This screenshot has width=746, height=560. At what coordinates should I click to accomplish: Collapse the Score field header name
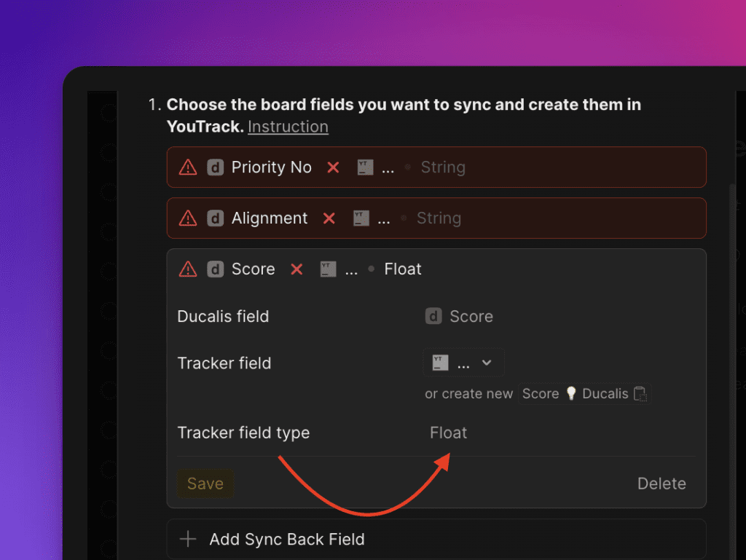[253, 269]
